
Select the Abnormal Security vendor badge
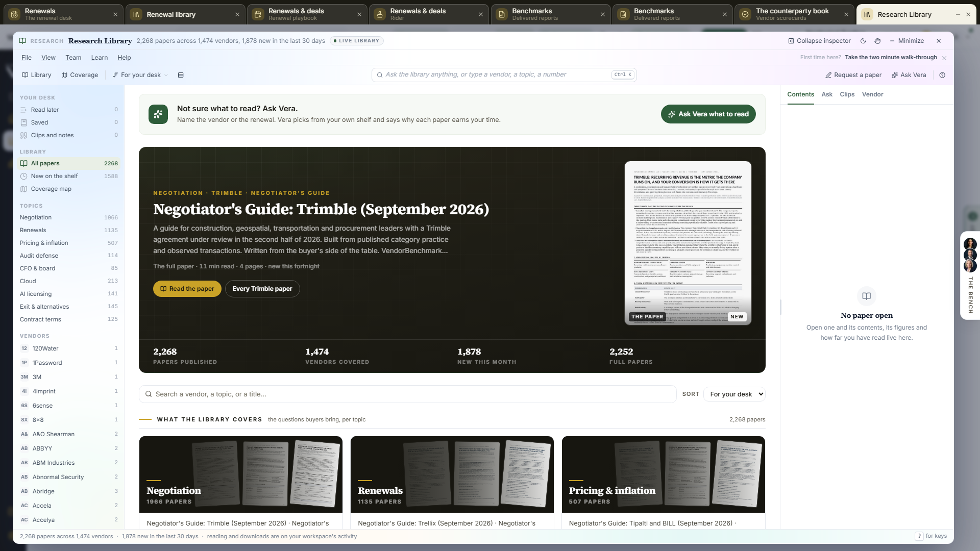(x=24, y=477)
